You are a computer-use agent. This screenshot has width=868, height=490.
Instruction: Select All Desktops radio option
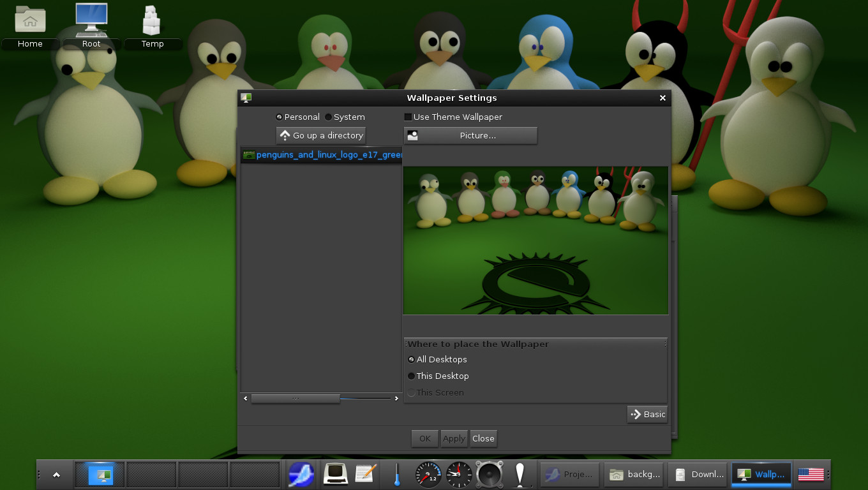coord(437,359)
